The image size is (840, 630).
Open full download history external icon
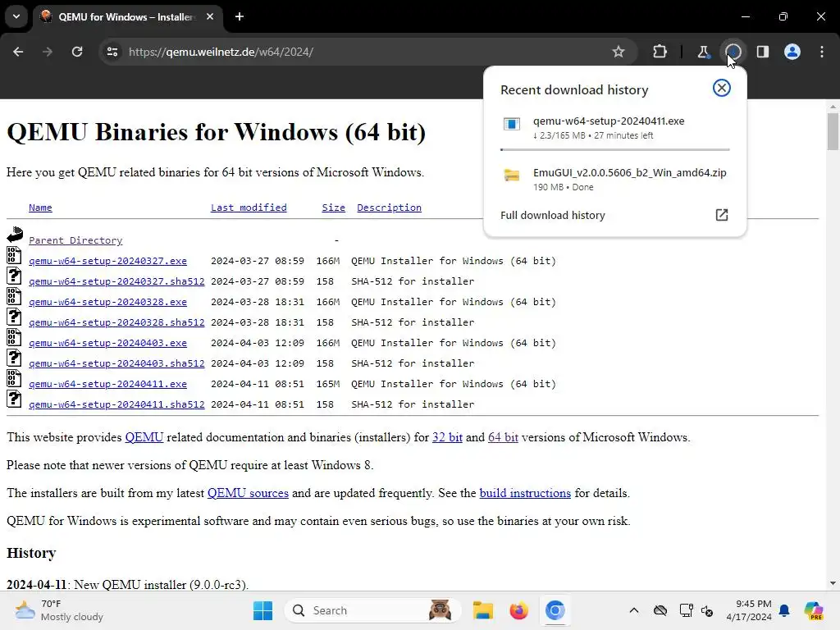722,215
